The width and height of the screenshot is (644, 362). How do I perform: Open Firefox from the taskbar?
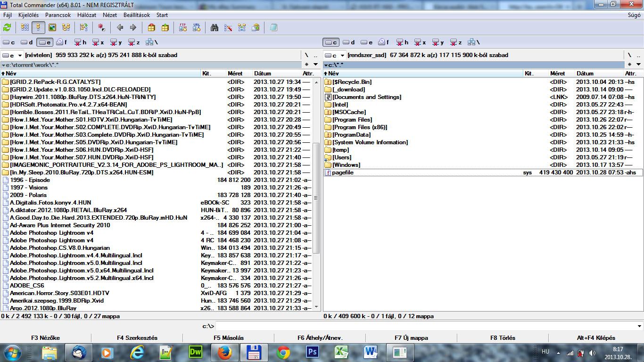click(x=225, y=352)
